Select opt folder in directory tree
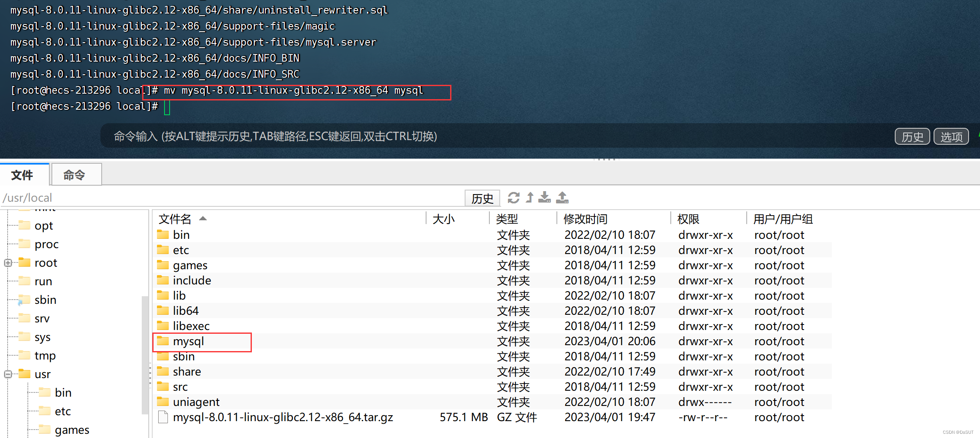 click(43, 225)
